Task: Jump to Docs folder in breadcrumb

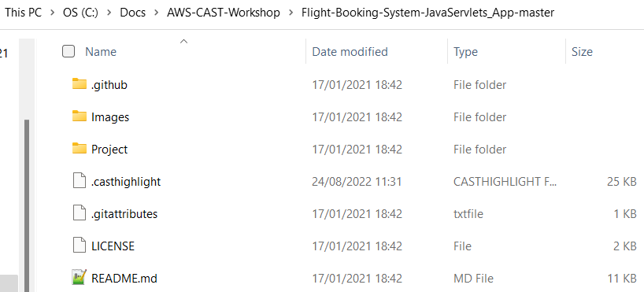Action: (133, 13)
